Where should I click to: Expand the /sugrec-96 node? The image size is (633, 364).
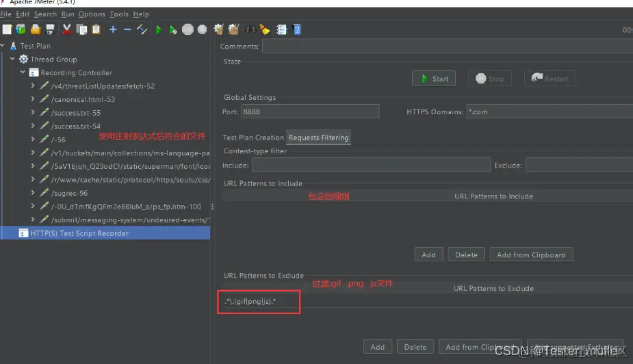[33, 192]
